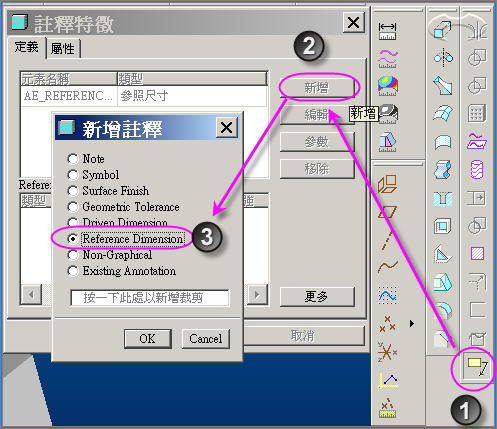Choose the Existing Annotation radio option
The height and width of the screenshot is (429, 497).
(122, 271)
